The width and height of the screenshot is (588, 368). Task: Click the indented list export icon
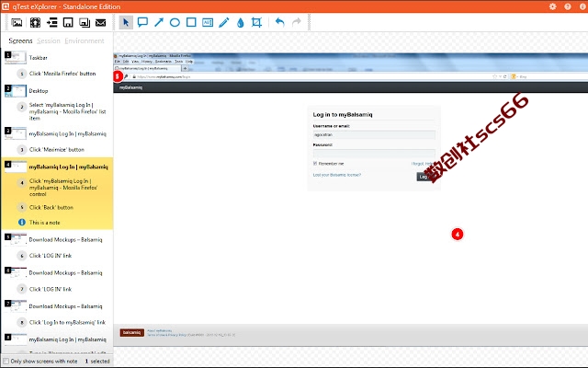52,22
